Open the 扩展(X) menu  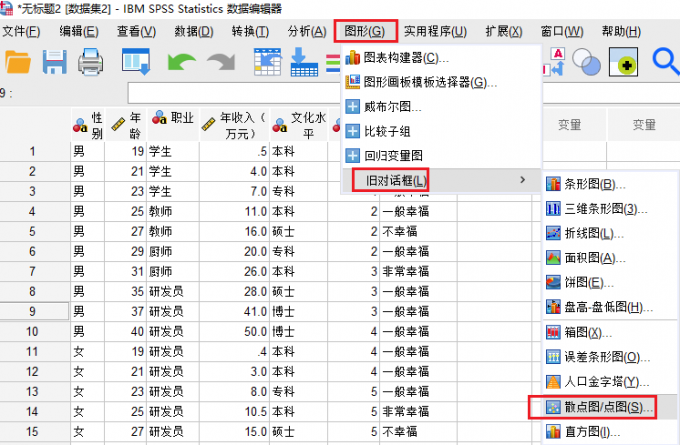point(503,31)
